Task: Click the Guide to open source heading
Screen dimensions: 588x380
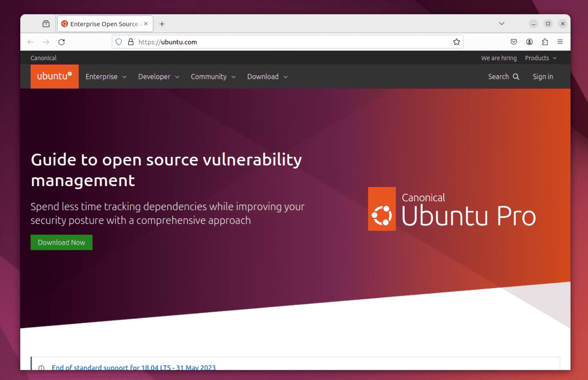Action: pos(166,170)
